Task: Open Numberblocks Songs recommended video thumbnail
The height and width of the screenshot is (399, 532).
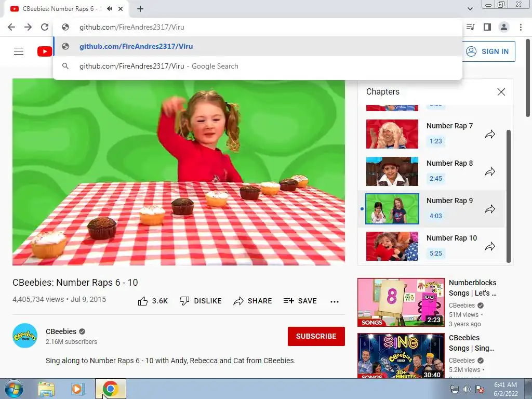Action: click(x=401, y=302)
